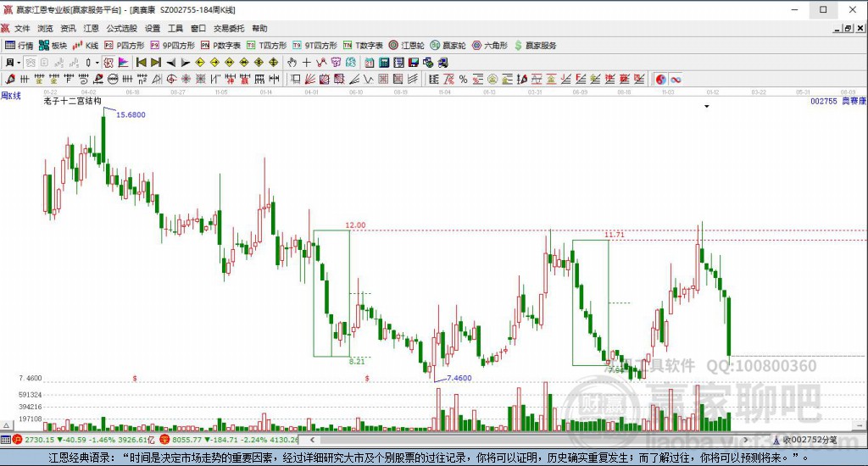Click the small black dropdown triangle on the chart
Screen dimensions: 868x466
(x=707, y=106)
